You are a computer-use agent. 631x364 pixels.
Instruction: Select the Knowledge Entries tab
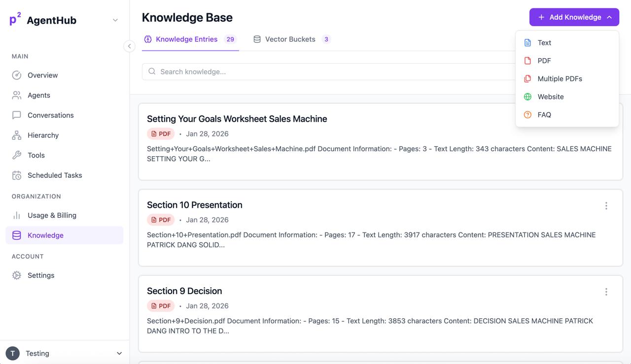(186, 39)
